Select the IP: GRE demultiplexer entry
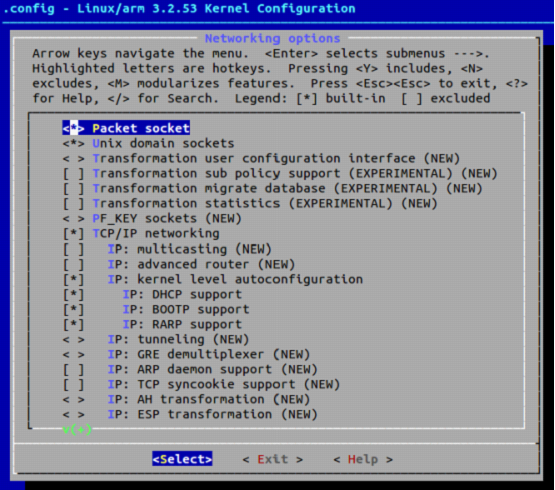The image size is (555, 490). pos(208,354)
